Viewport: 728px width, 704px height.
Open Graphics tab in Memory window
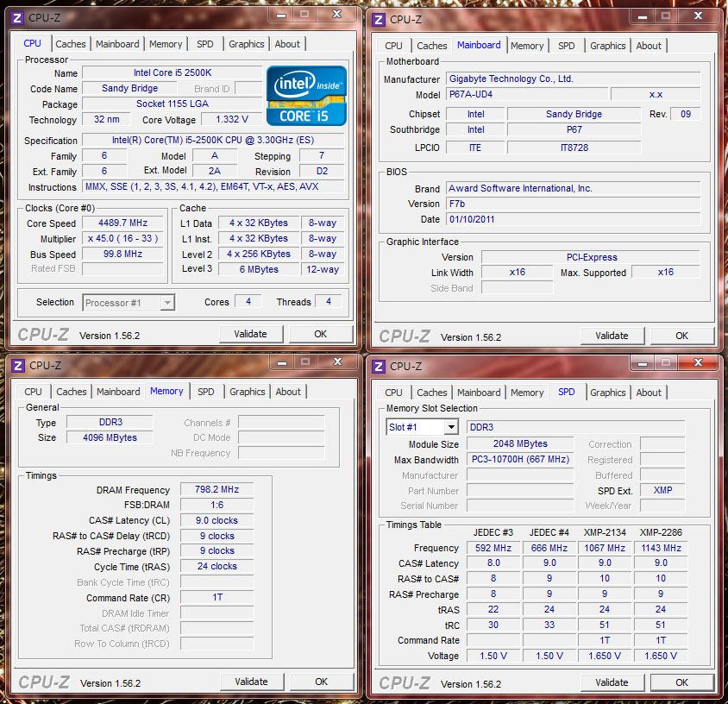click(x=248, y=392)
